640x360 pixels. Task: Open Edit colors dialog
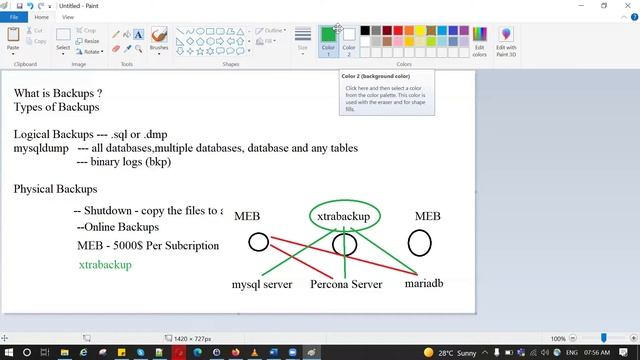[480, 42]
